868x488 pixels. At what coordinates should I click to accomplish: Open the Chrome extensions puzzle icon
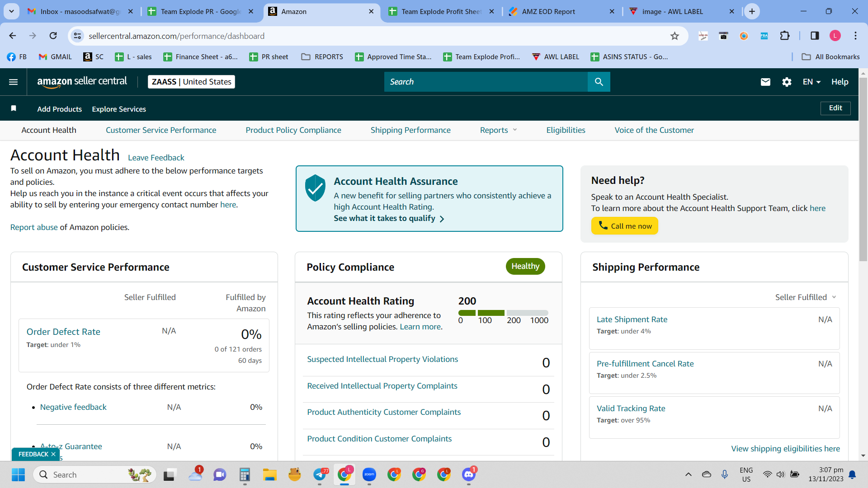tap(785, 36)
